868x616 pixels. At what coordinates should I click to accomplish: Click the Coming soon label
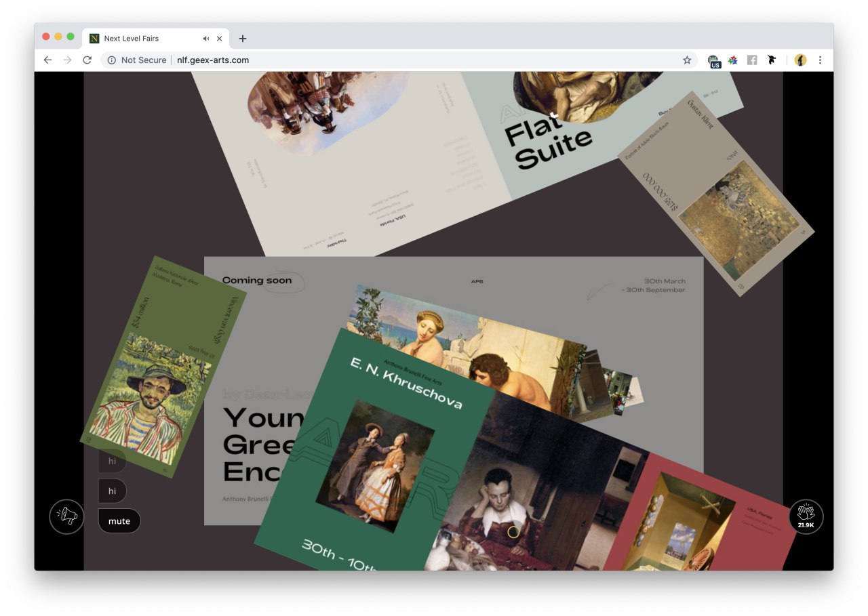257,280
